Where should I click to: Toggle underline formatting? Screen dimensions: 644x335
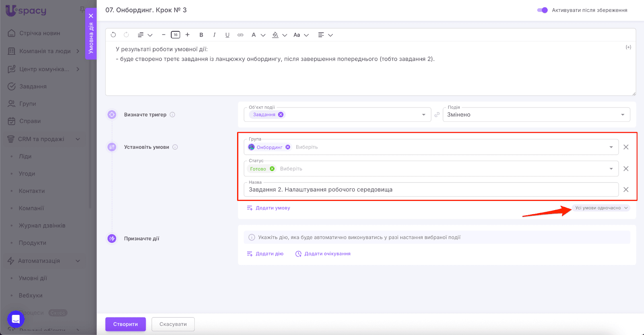[x=227, y=35]
